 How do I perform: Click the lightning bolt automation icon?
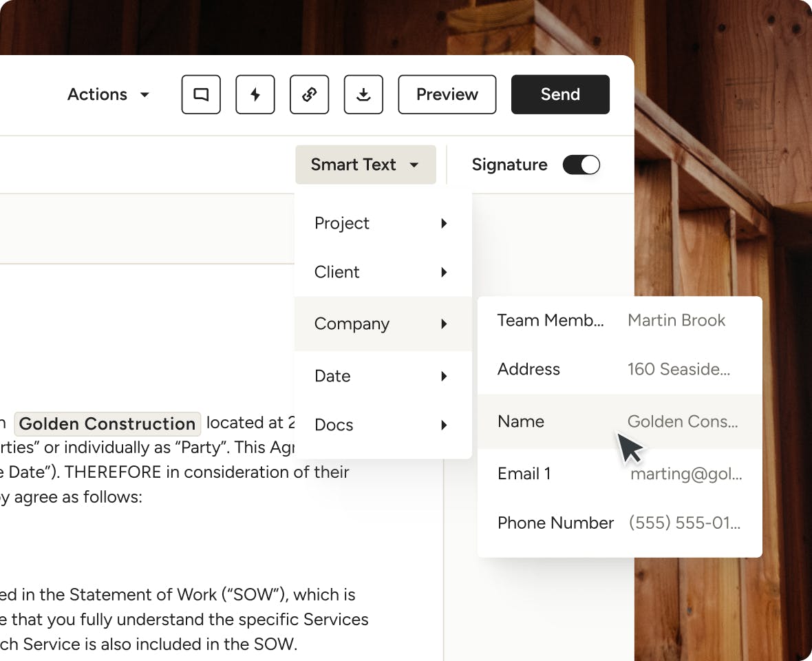(x=255, y=94)
